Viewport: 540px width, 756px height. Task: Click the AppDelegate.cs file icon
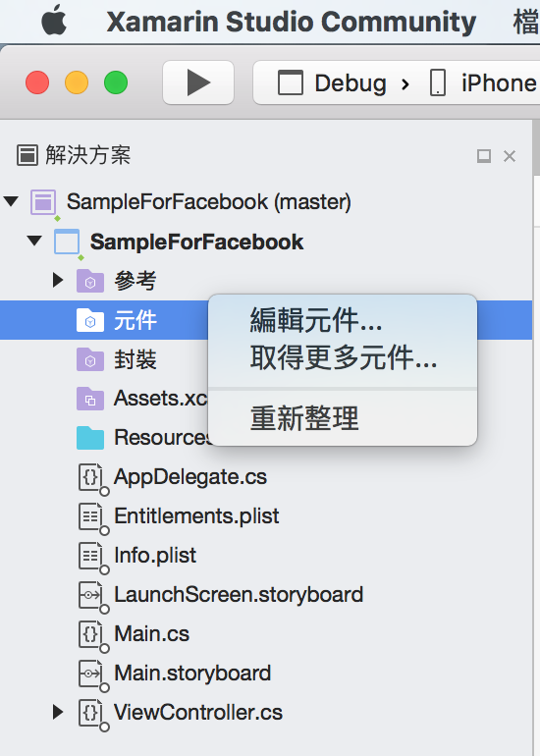click(x=93, y=478)
